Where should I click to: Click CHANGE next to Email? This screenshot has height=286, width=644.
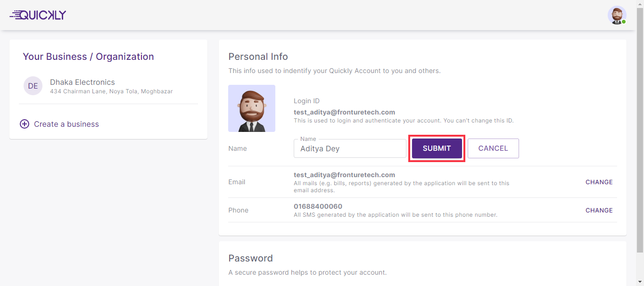[599, 182]
